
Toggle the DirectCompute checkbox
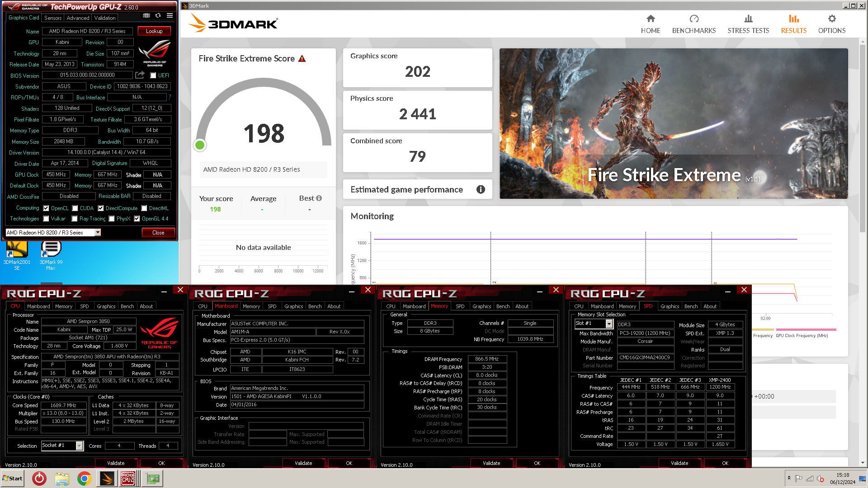(101, 208)
